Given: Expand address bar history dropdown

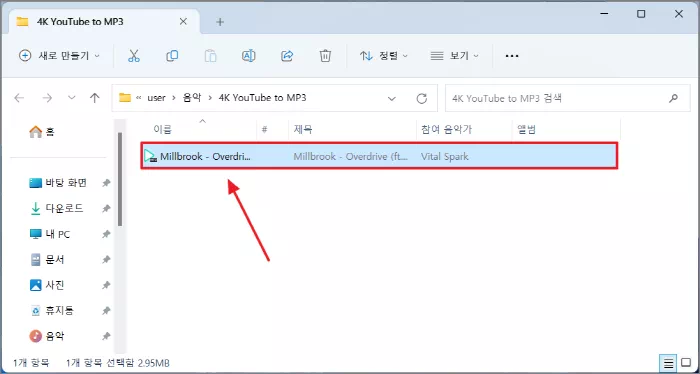Looking at the screenshot, I should click(x=392, y=99).
